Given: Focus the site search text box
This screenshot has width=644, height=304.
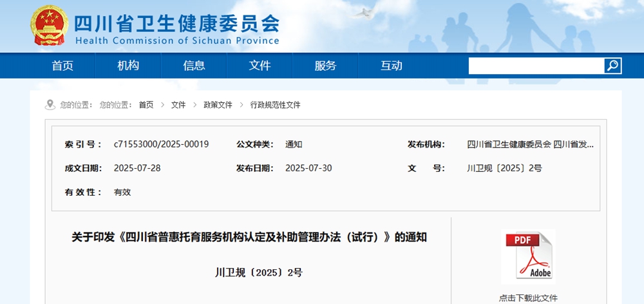Looking at the screenshot, I should tap(536, 66).
